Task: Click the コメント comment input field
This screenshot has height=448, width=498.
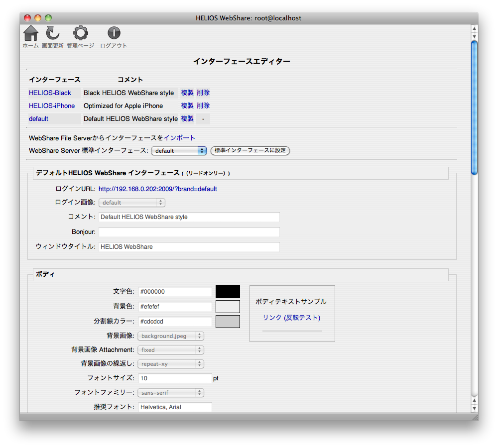Action: [189, 217]
